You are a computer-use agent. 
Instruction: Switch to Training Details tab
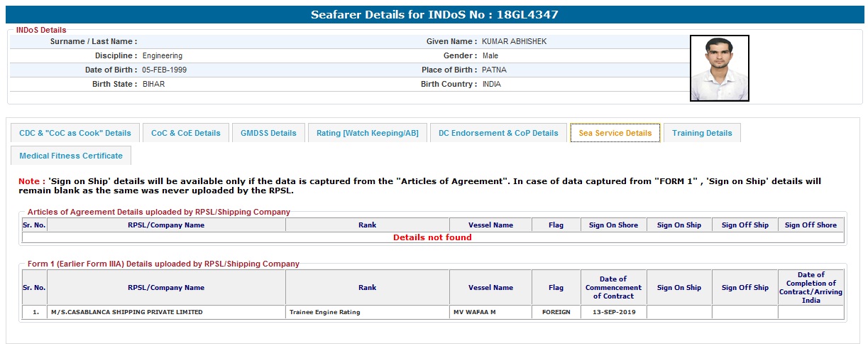[702, 133]
